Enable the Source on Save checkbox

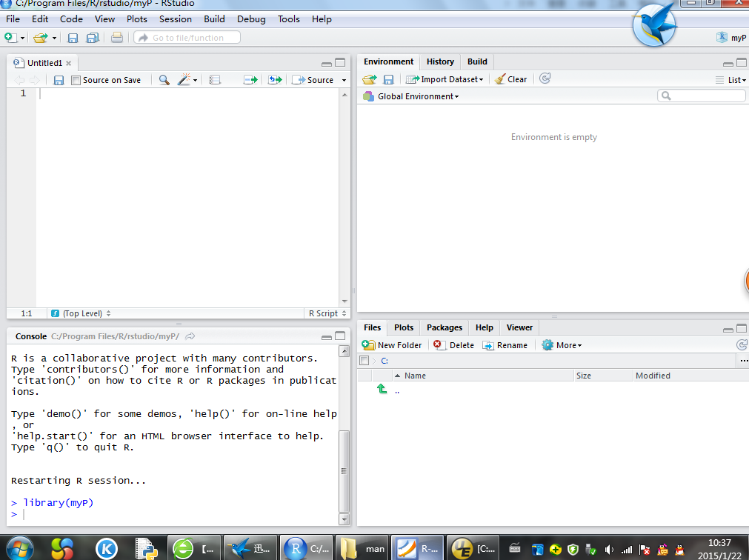(x=76, y=80)
